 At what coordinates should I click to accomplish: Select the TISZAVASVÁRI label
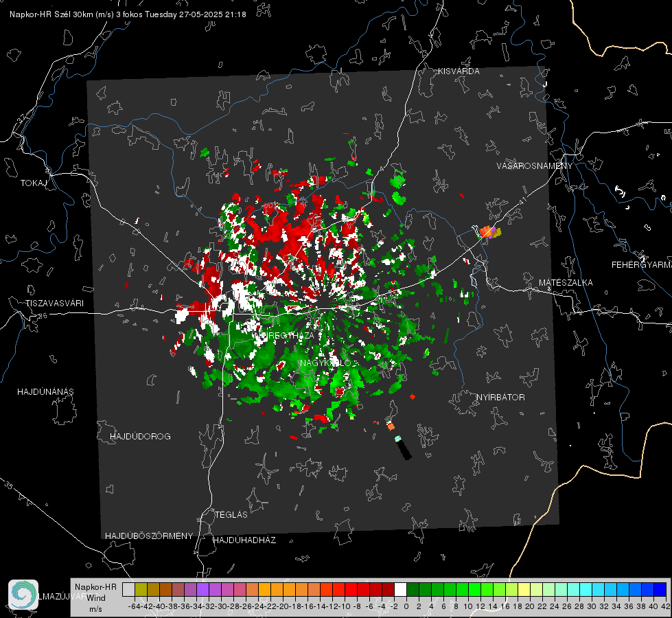[x=54, y=304]
